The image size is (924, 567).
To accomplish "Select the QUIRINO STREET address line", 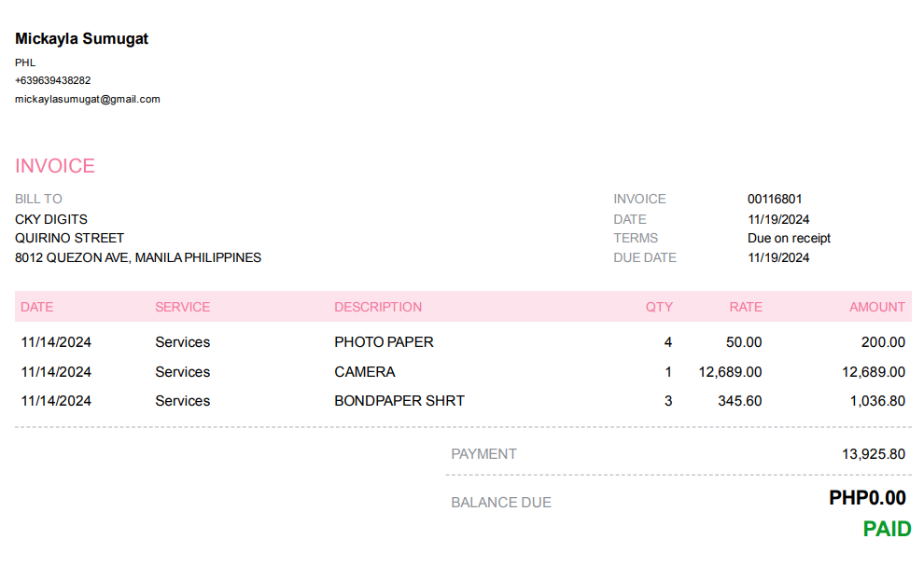I will (x=69, y=238).
